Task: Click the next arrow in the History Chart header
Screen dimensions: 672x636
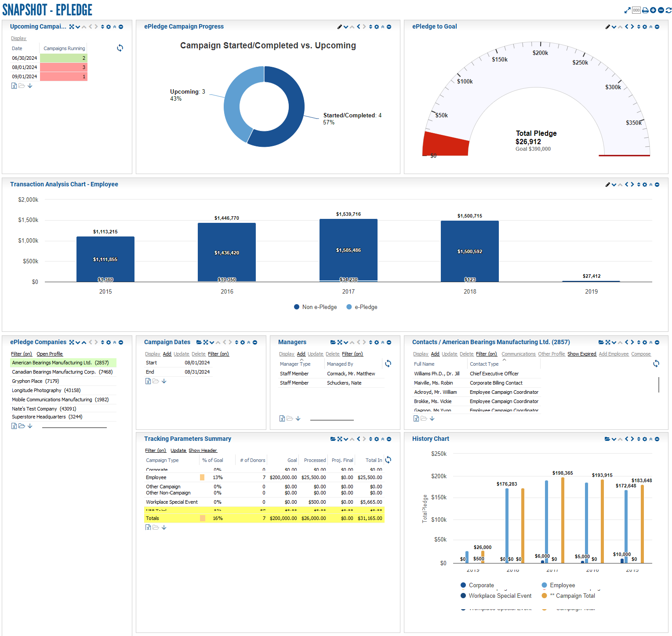Action: [x=632, y=439]
